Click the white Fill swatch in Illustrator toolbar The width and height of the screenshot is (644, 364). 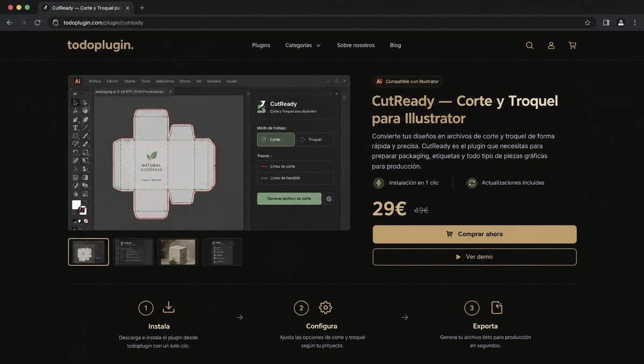click(76, 205)
